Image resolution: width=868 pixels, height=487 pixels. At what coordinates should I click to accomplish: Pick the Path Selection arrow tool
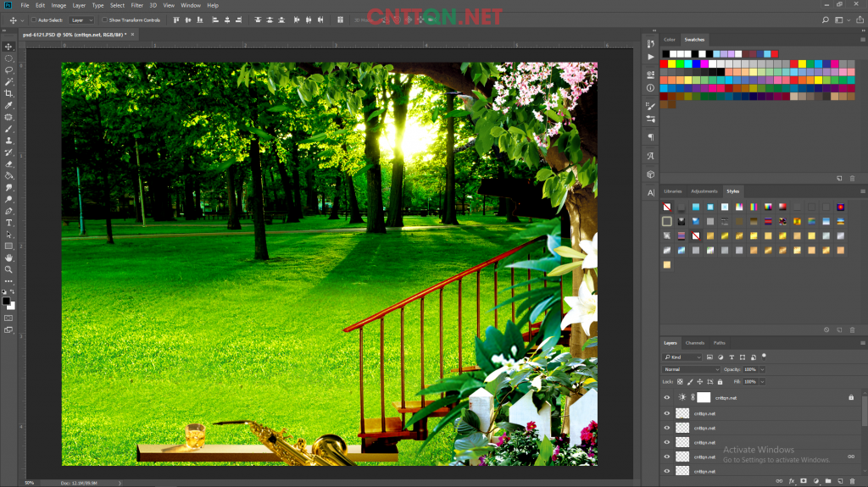(8, 235)
